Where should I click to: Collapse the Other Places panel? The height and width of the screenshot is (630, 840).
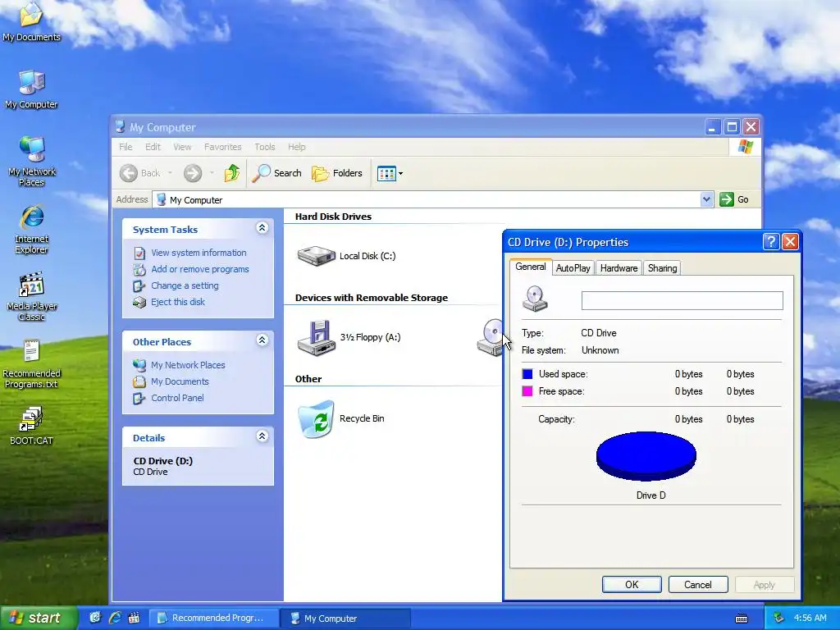262,340
